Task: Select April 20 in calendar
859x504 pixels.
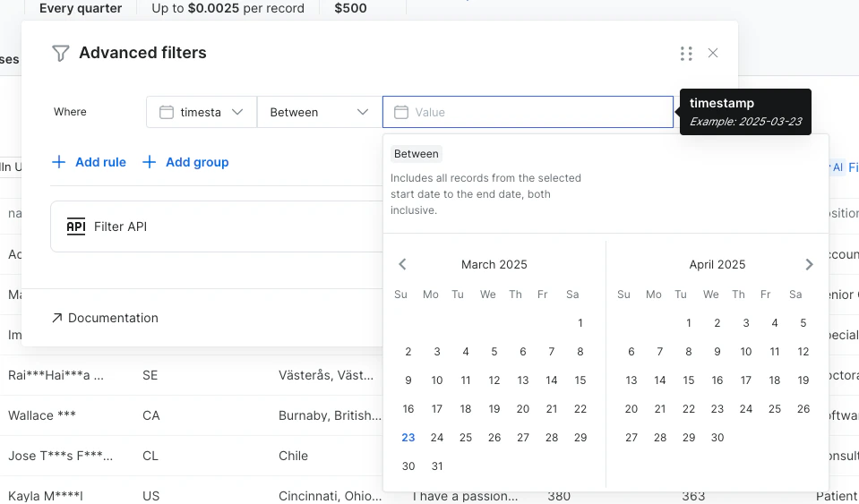Action: pos(631,409)
